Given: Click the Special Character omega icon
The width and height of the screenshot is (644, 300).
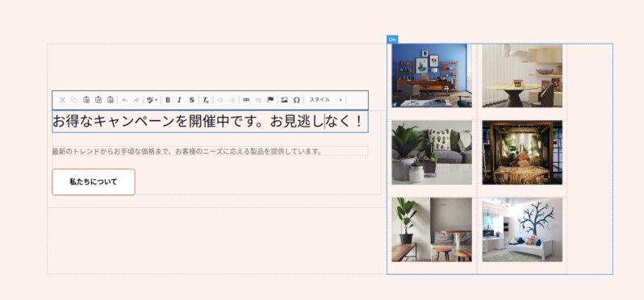Looking at the screenshot, I should tap(296, 100).
